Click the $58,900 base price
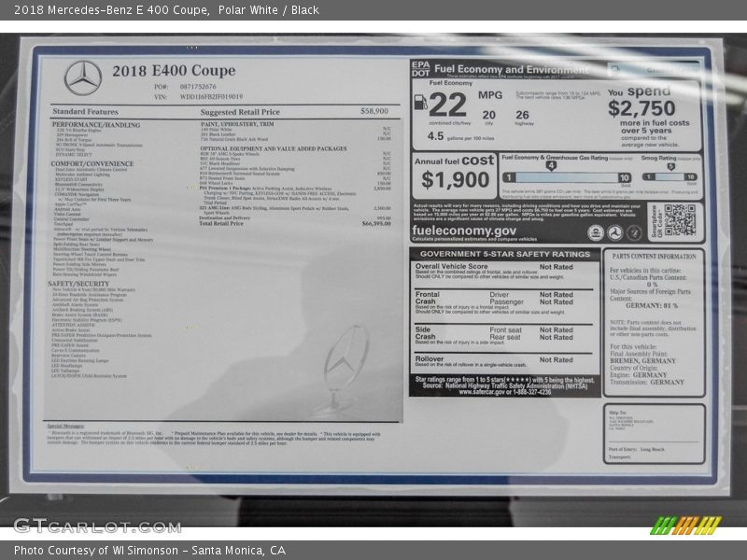The width and height of the screenshot is (747, 560). point(374,111)
